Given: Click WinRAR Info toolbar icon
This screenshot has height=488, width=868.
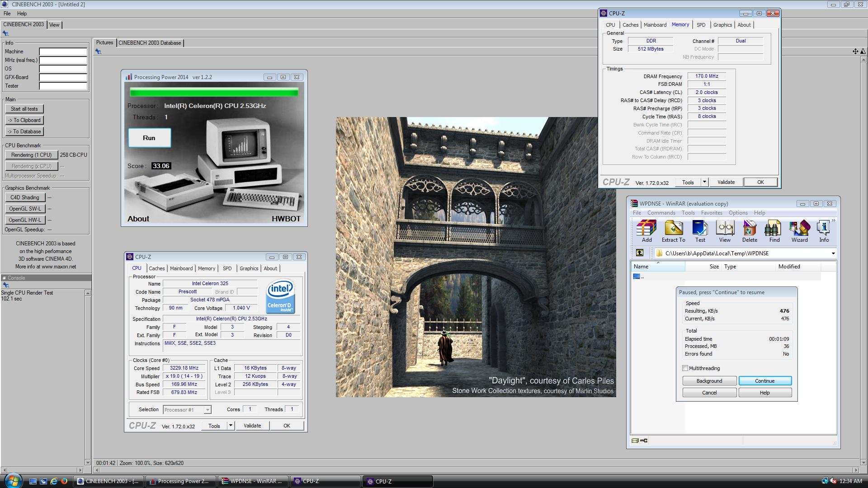Looking at the screenshot, I should click(x=824, y=231).
